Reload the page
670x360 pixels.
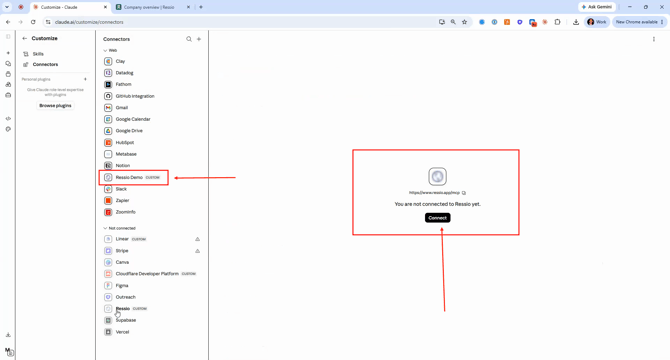[x=33, y=22]
